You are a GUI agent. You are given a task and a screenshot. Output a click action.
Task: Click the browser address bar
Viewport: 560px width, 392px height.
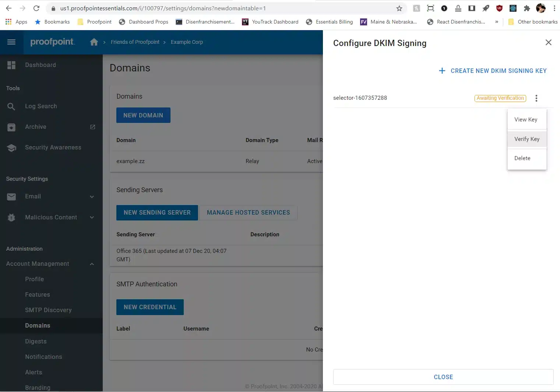coord(221,8)
